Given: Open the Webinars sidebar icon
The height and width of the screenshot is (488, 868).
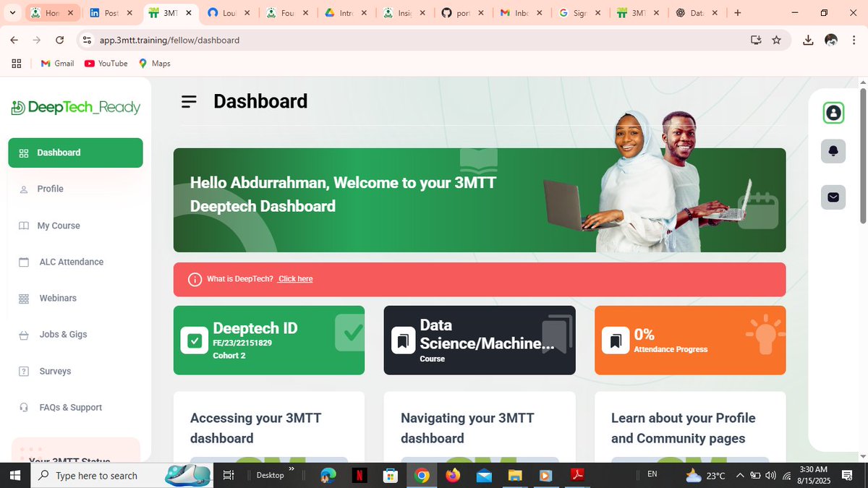Looking at the screenshot, I should coord(22,298).
